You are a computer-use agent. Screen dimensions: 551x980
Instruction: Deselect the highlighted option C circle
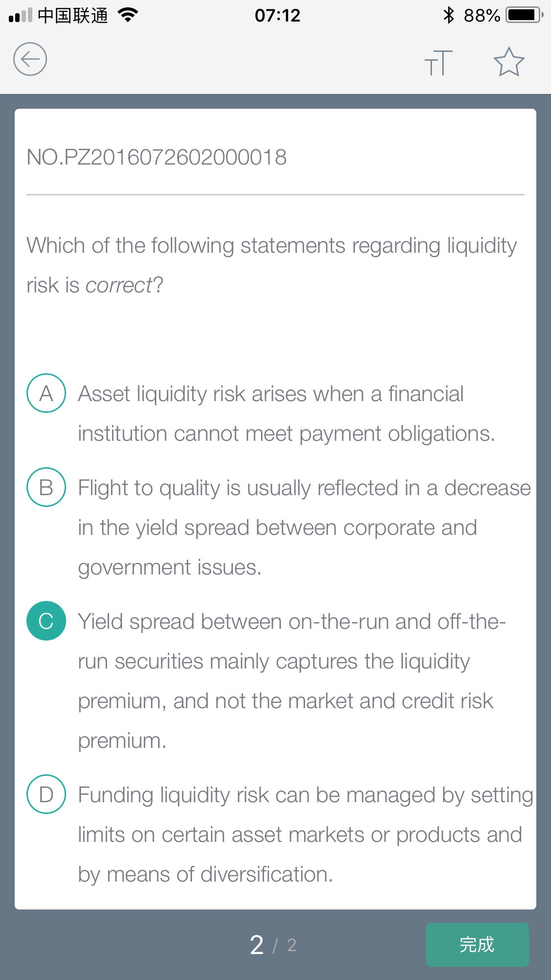point(46,621)
